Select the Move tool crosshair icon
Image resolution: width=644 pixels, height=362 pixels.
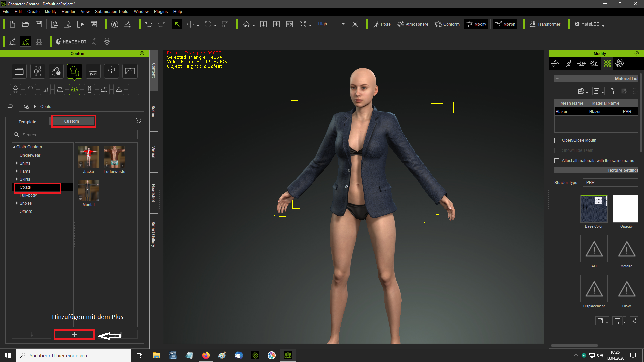point(190,24)
